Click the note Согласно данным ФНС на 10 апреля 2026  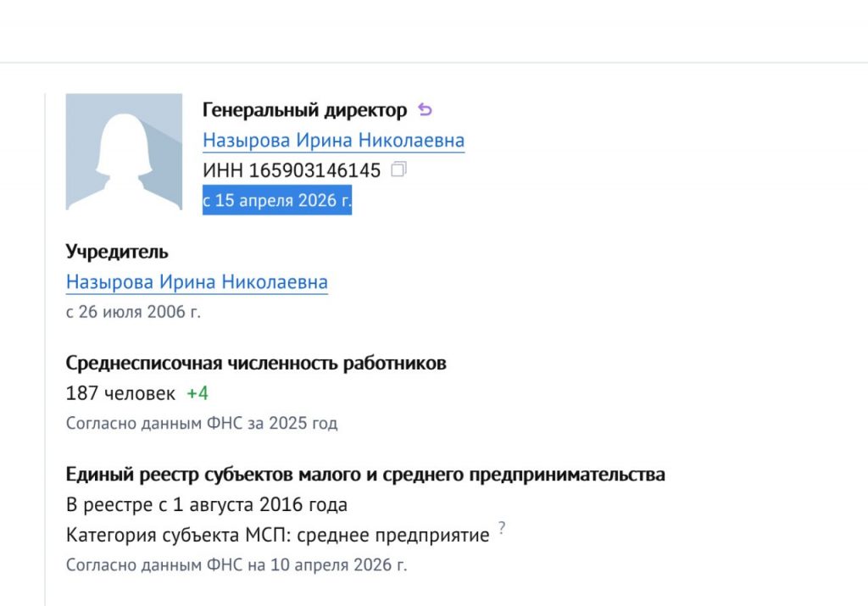[x=236, y=564]
